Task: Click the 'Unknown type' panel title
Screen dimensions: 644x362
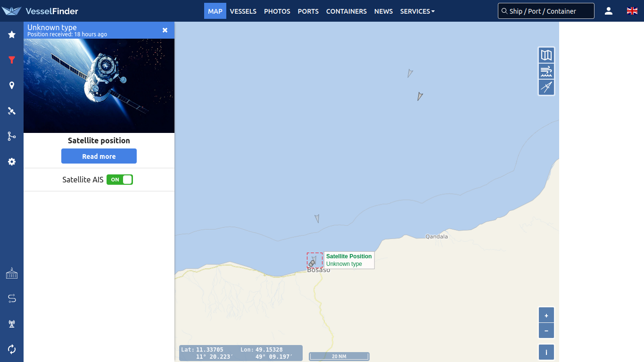Action: [x=52, y=27]
